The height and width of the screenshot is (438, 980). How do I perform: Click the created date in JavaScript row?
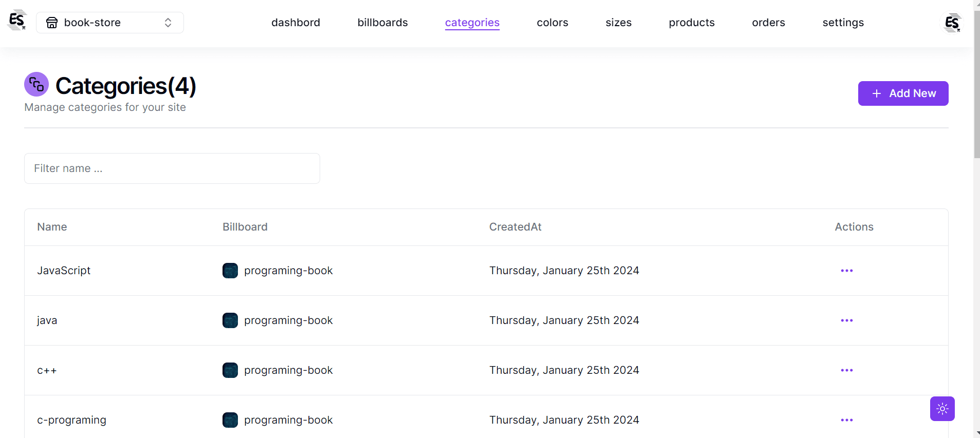click(564, 271)
